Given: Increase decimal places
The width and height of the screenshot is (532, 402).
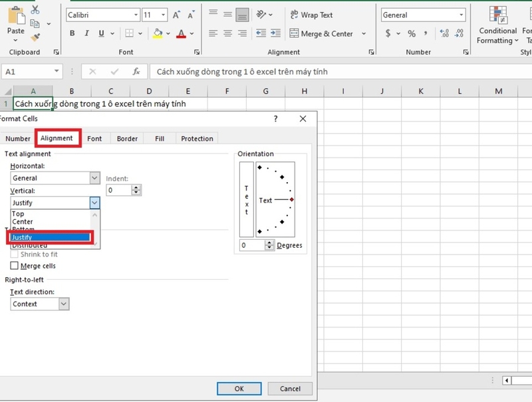Looking at the screenshot, I should (x=444, y=33).
